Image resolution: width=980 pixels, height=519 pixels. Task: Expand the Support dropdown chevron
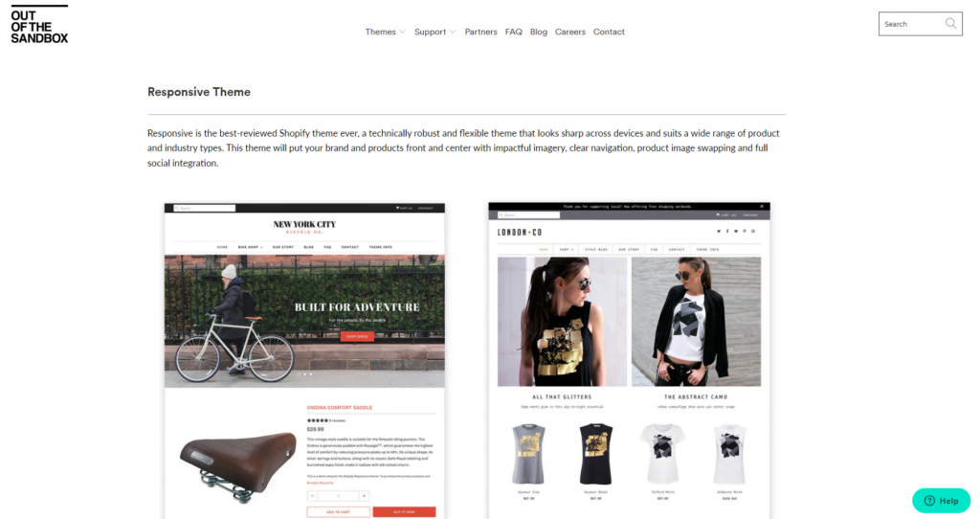coord(453,32)
